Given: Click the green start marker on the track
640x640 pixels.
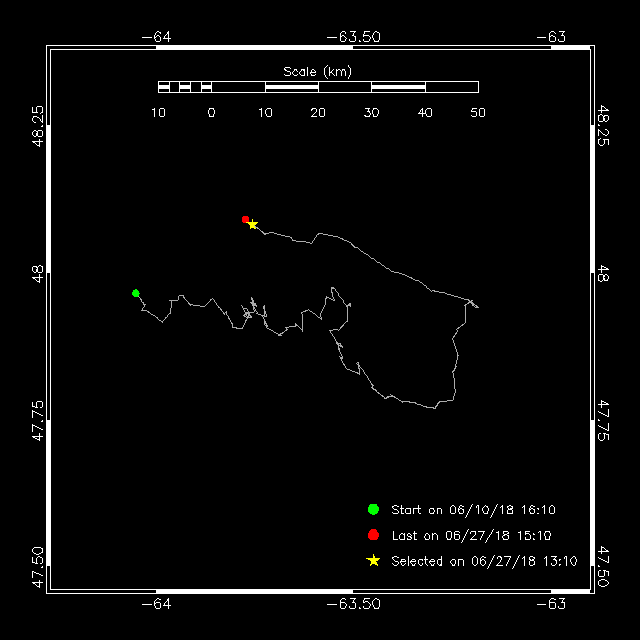Looking at the screenshot, I should click(136, 293).
